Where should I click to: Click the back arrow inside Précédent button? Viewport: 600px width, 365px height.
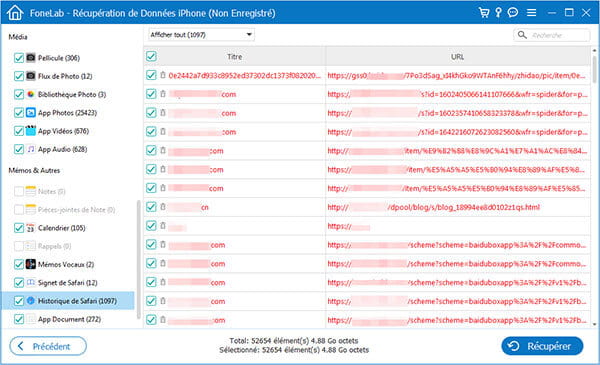(x=21, y=346)
